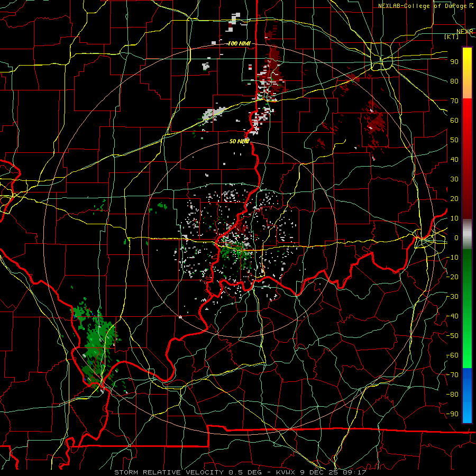Select the -30 scale label

pos(453,297)
